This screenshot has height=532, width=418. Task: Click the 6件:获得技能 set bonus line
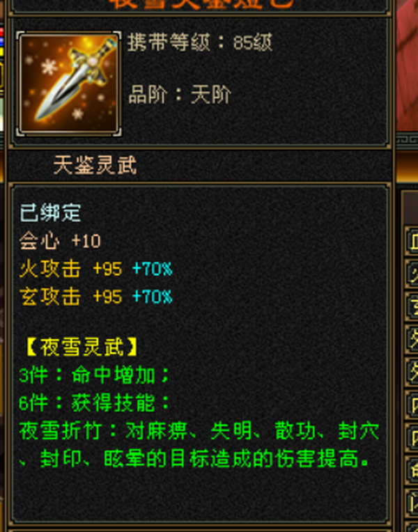tap(94, 403)
